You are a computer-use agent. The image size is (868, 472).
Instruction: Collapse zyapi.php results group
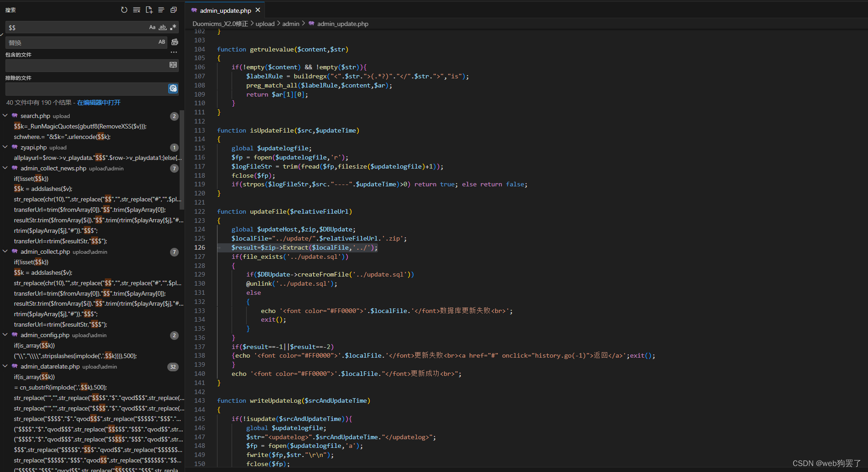(x=5, y=147)
